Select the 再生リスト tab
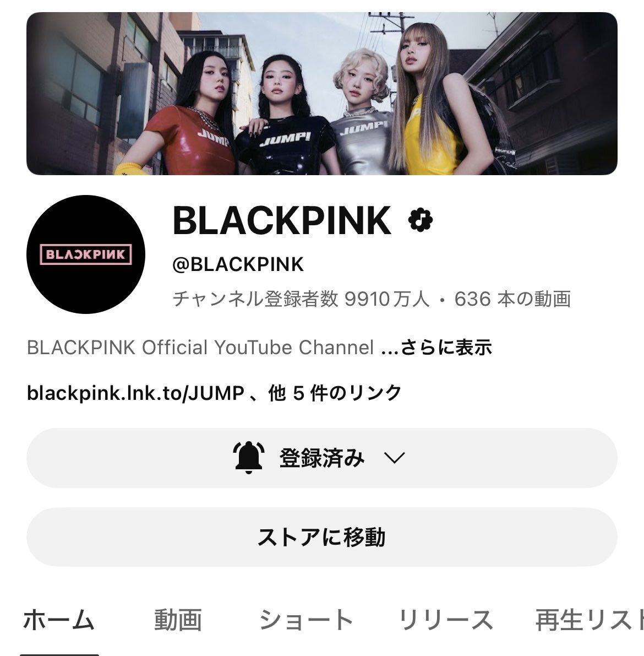This screenshot has width=644, height=656. point(590,620)
